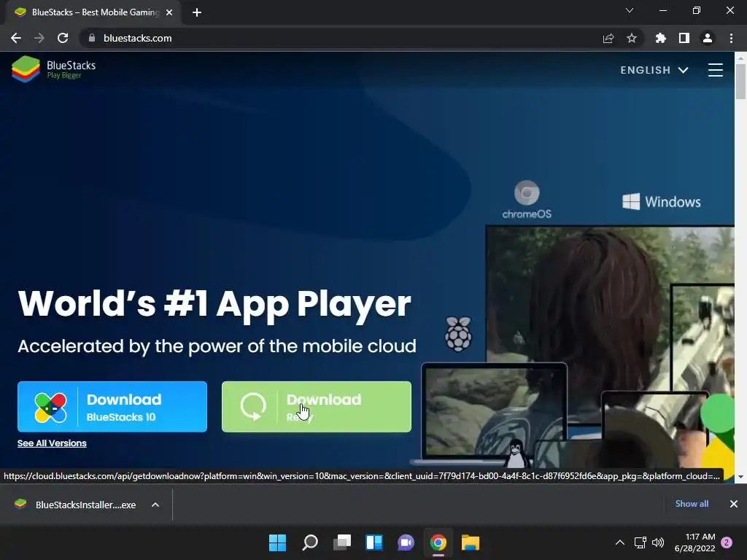Screen dimensions: 747x560
Task: Click Show all downloads link
Action: (x=692, y=504)
